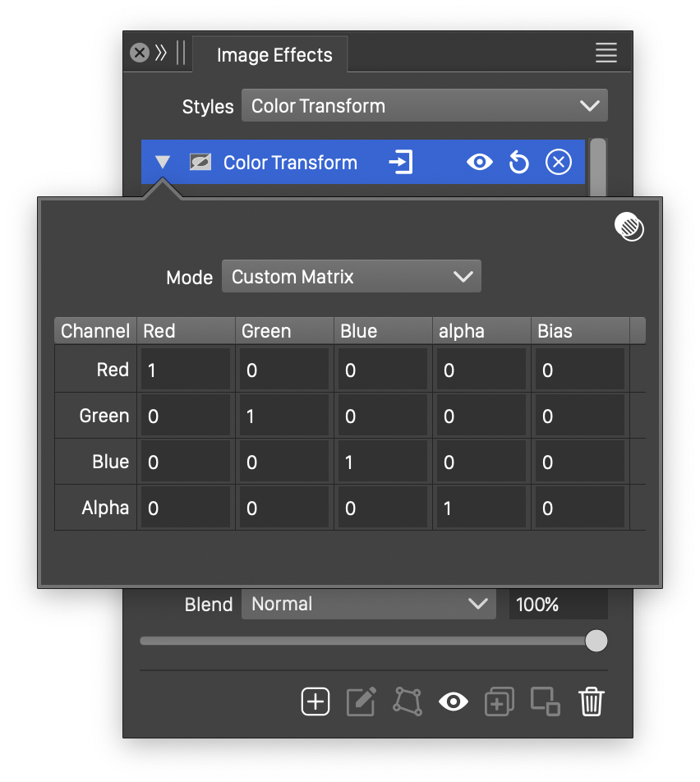Screen dimensions: 700x782
Task: Click the transform shape icon in bottom toolbar
Action: click(x=408, y=701)
